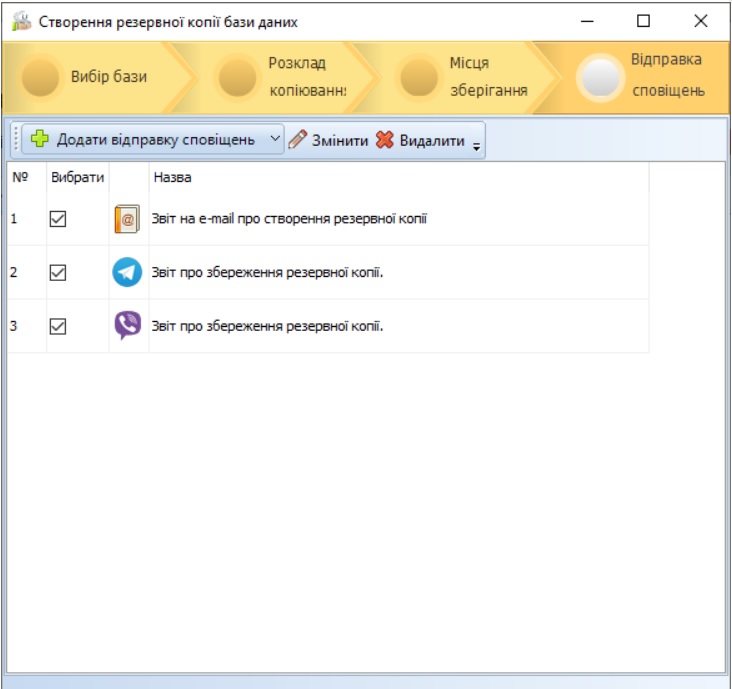Click row number 3 cell
Viewport: 732px width, 689px height.
click(x=27, y=326)
